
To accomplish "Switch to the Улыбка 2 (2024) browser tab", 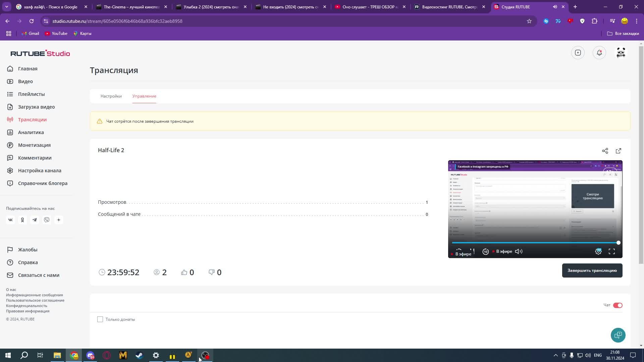I will click(211, 7).
